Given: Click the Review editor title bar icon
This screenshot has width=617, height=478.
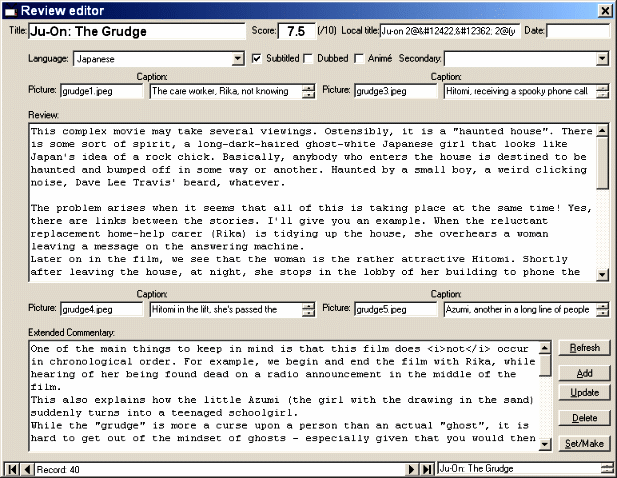Looking at the screenshot, I should point(10,11).
